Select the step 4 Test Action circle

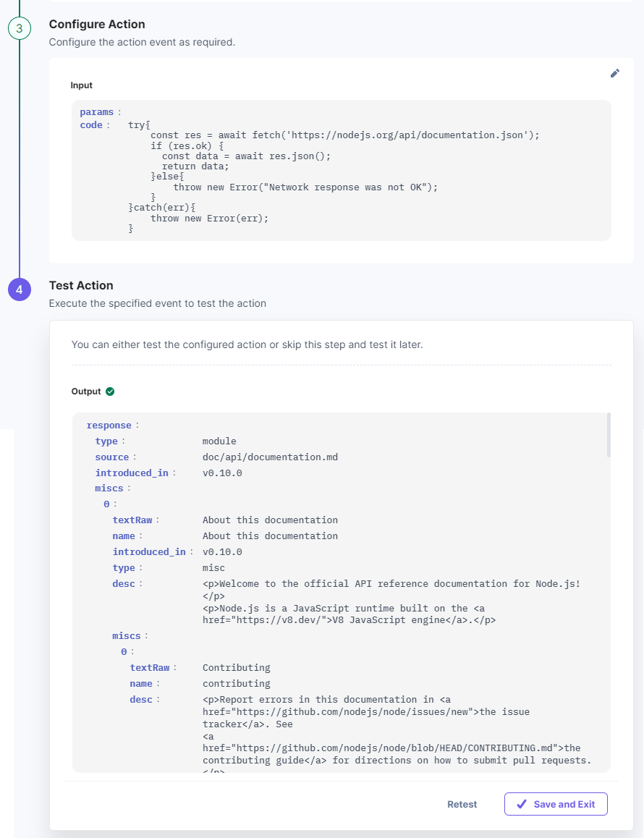pyautogui.click(x=20, y=289)
